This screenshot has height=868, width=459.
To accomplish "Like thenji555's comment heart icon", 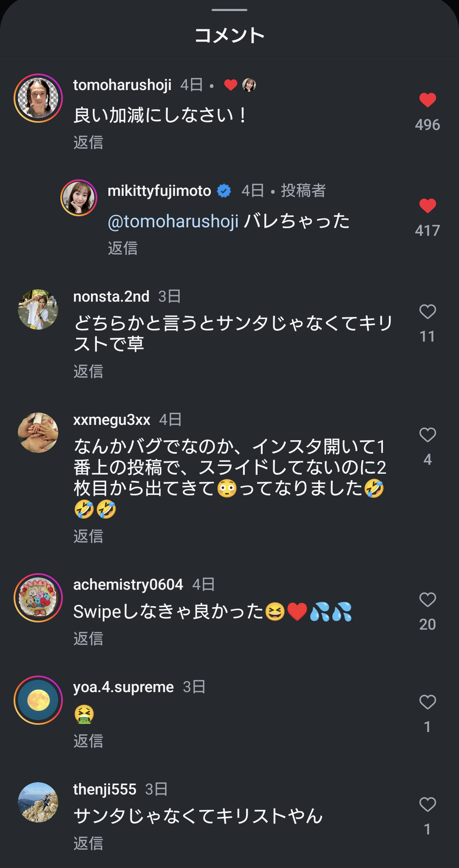I will click(x=427, y=805).
